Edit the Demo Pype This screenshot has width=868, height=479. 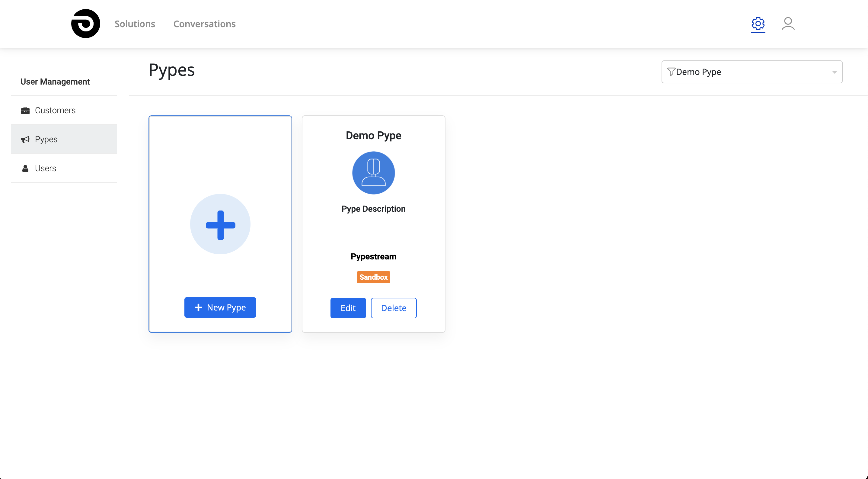(348, 308)
